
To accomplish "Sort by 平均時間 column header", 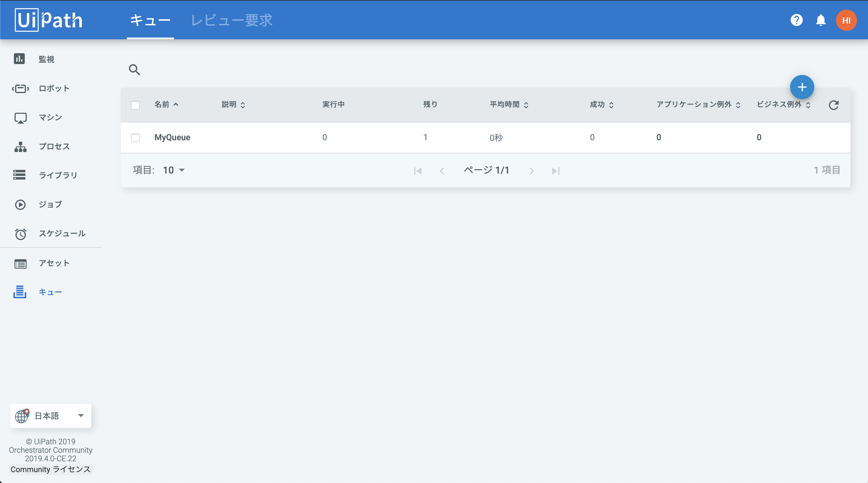I will pyautogui.click(x=509, y=105).
